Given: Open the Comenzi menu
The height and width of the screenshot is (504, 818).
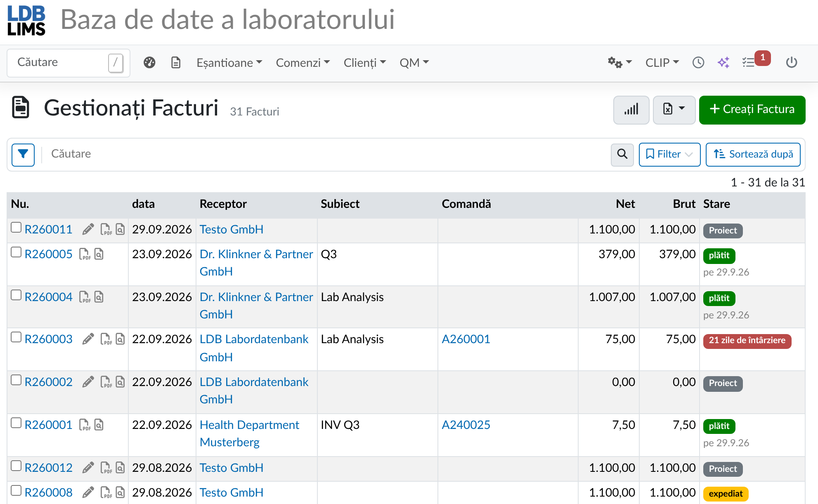Looking at the screenshot, I should click(303, 63).
